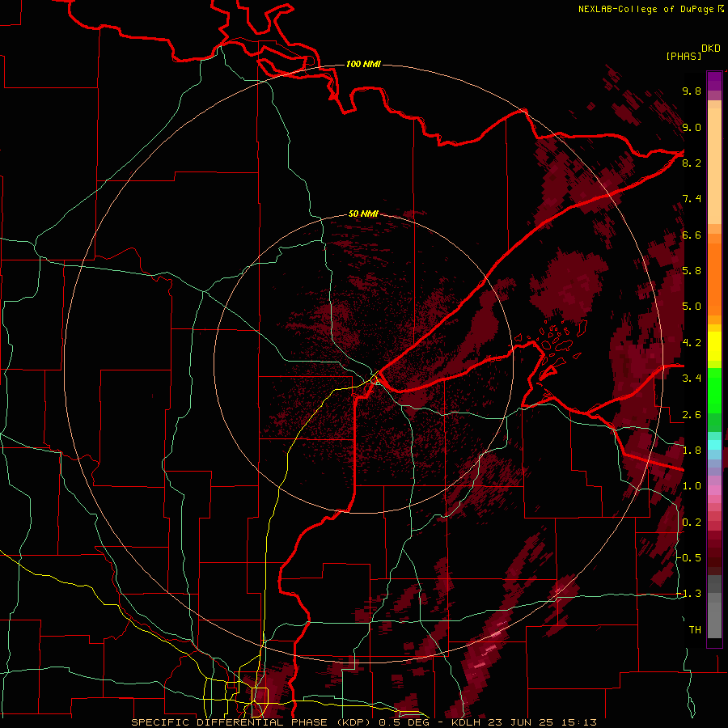This screenshot has width=728, height=728.
Task: Click the -1.3 value on the color scale
Action: pos(690,594)
